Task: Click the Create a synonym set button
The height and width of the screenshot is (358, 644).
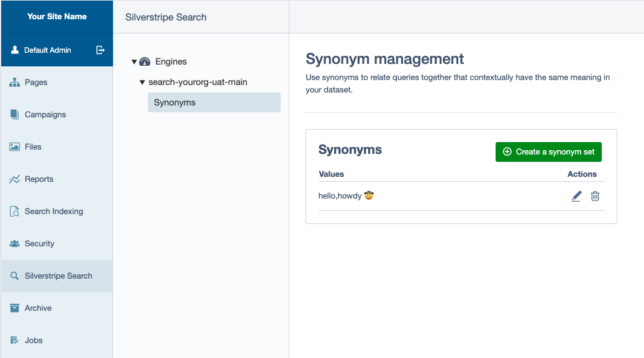Action: coord(548,152)
